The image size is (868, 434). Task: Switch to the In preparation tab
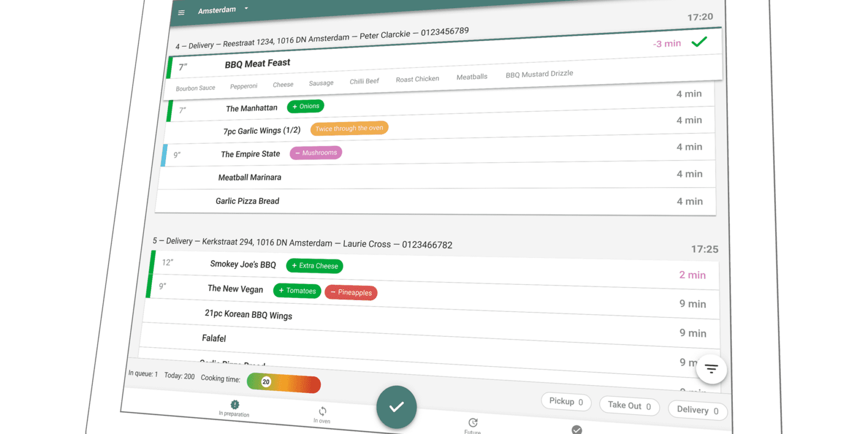(234, 408)
